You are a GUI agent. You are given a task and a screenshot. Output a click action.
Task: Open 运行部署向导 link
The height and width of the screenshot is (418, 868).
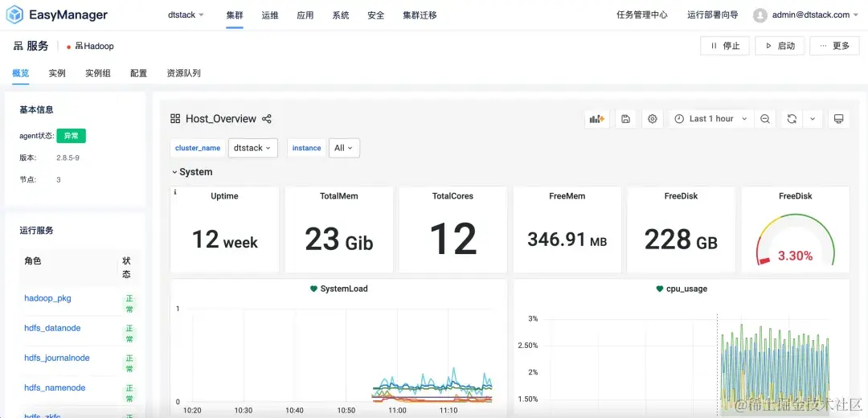[x=712, y=15]
